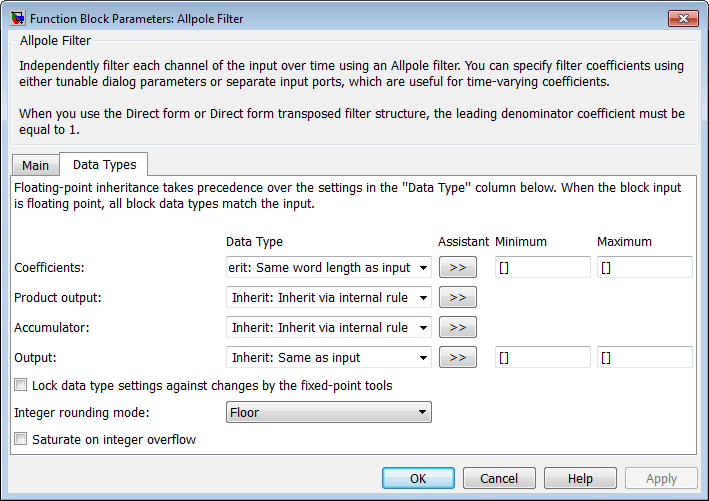Show Accumulator data type assistant button
Image resolution: width=709 pixels, height=501 pixels.
tap(457, 327)
